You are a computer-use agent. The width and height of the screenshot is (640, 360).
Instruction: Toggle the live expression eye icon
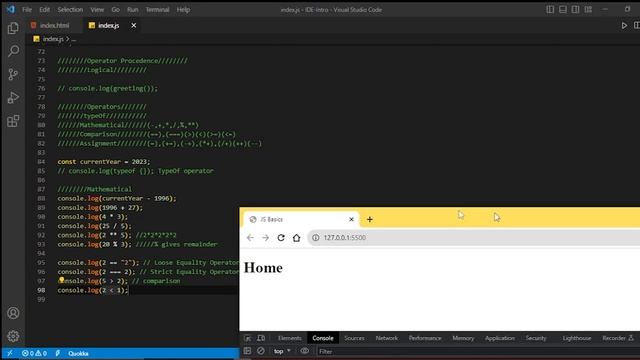[x=304, y=351]
